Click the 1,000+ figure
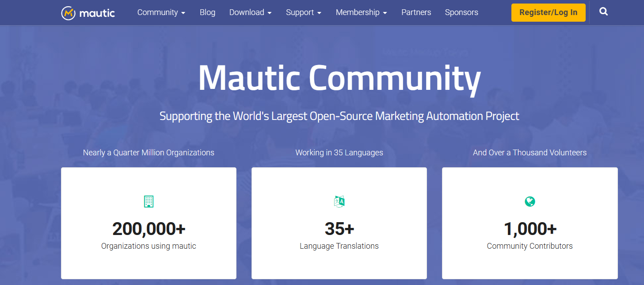Image resolution: width=644 pixels, height=285 pixels. click(530, 229)
